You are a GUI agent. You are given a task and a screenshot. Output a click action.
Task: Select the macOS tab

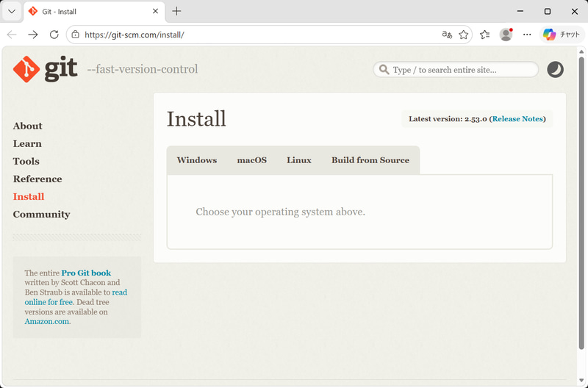point(251,160)
